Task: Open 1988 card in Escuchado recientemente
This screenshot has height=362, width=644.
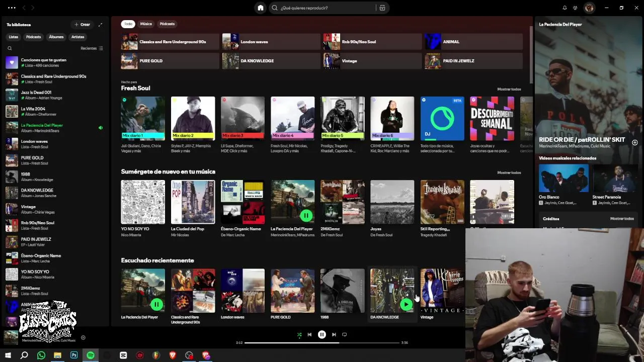Action: 342,295
